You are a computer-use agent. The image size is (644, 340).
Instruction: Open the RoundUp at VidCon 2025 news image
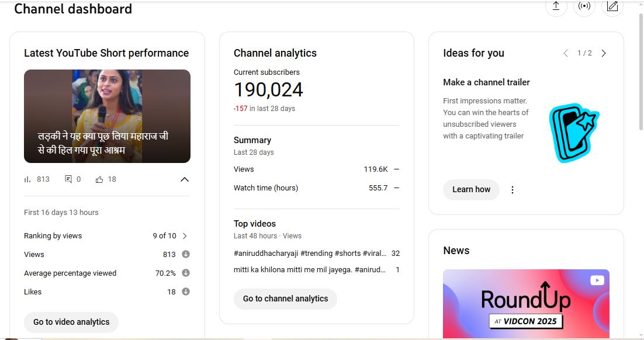coord(526,303)
